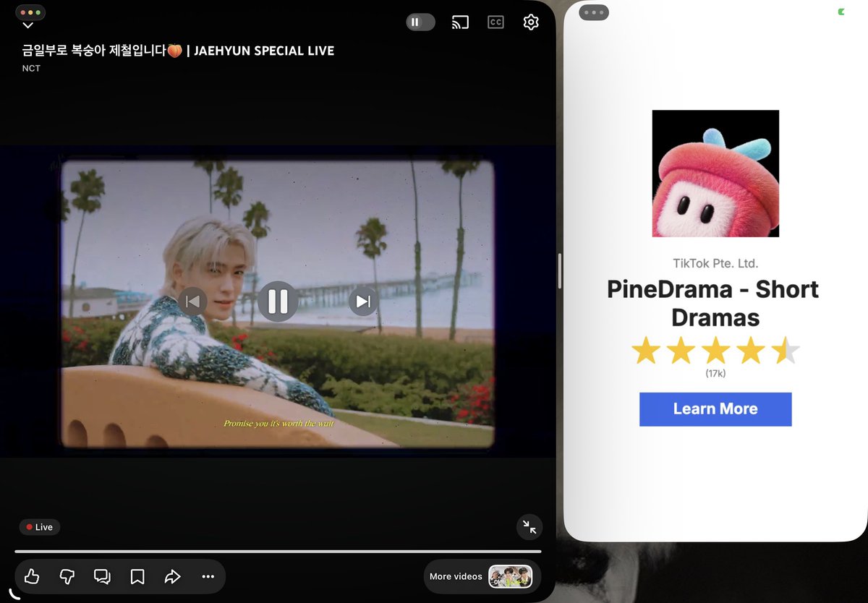Click the (17k) review count
This screenshot has width=868, height=603.
coord(715,373)
